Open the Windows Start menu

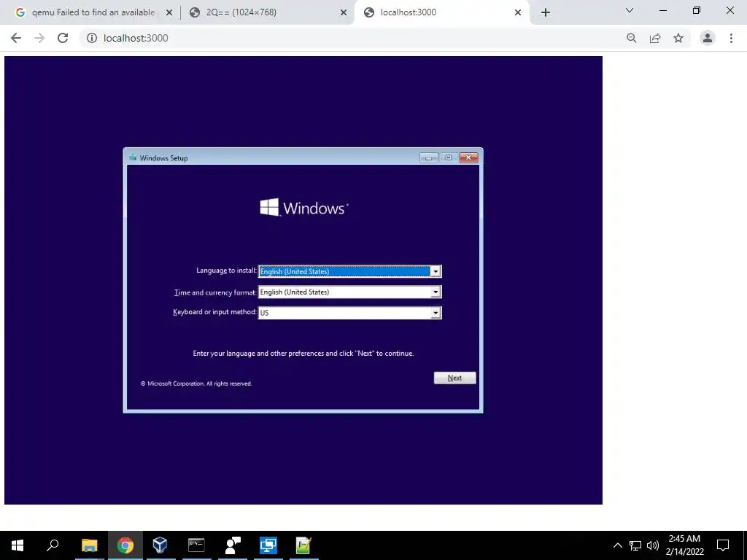pos(18,545)
